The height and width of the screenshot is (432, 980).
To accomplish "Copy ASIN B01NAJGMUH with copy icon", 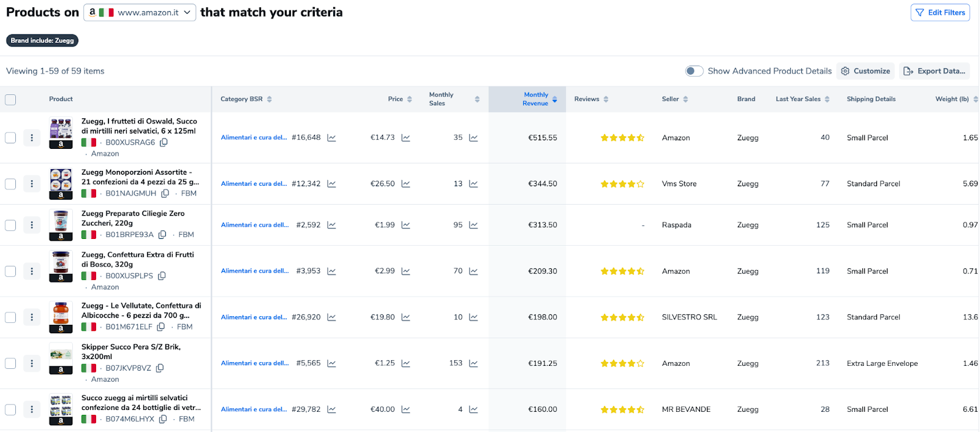I will pos(165,194).
